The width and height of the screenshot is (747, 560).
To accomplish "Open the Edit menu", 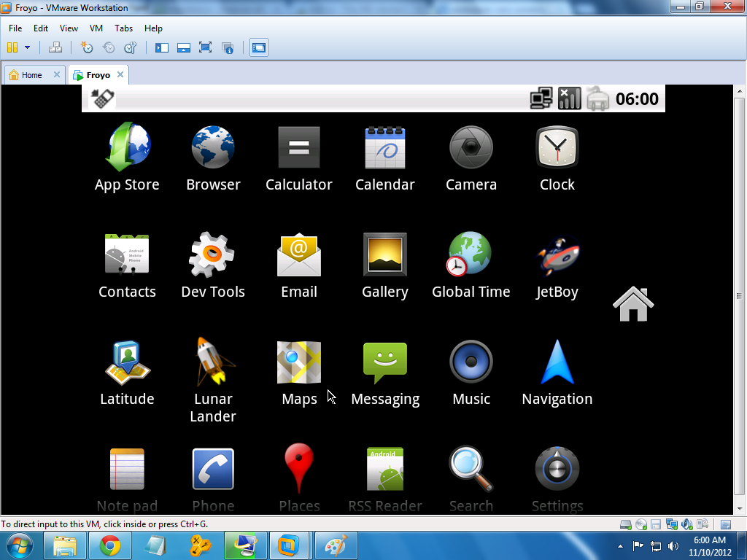I will pos(41,28).
